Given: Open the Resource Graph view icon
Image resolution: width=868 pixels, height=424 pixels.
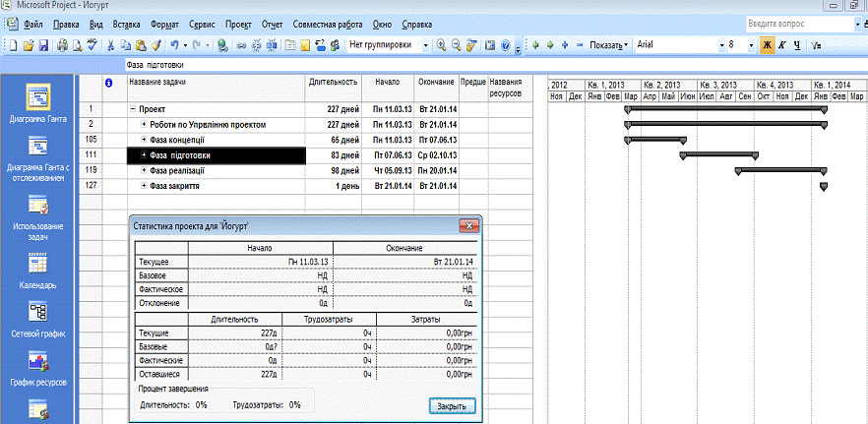Looking at the screenshot, I should tap(38, 360).
